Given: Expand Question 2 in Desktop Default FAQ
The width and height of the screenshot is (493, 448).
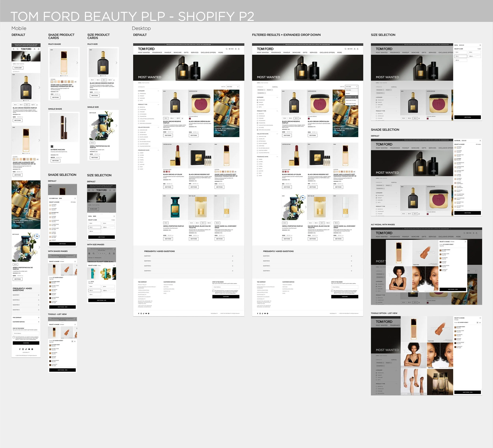Looking at the screenshot, I should [x=232, y=261].
